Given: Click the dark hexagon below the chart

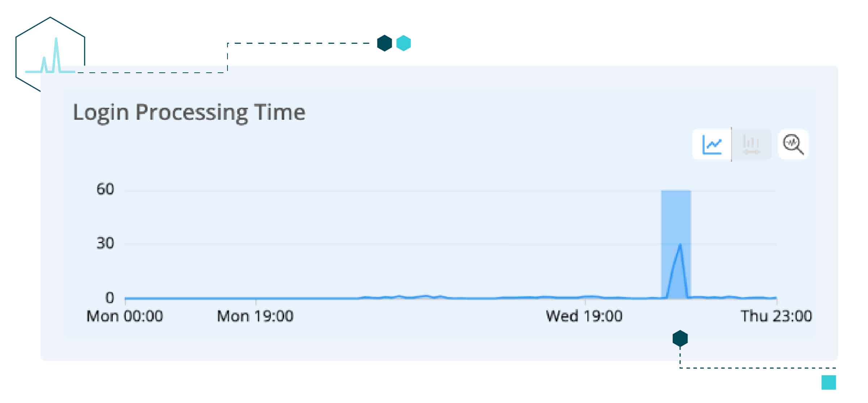Looking at the screenshot, I should pos(680,339).
